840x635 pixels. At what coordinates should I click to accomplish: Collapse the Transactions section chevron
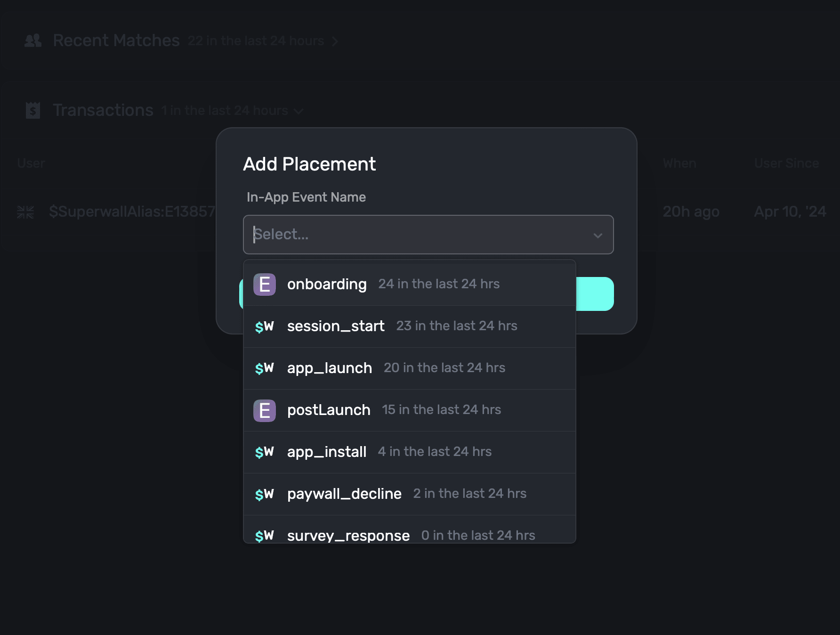click(299, 111)
